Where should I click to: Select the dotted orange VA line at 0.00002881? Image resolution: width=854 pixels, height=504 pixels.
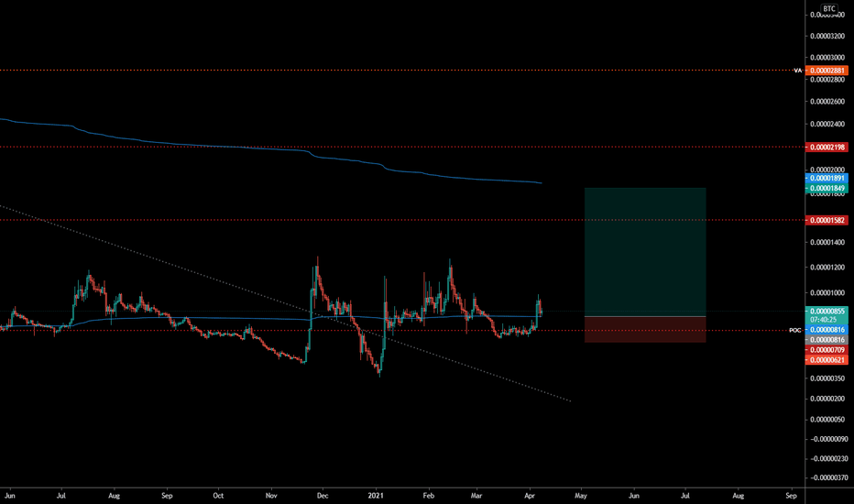click(x=397, y=71)
